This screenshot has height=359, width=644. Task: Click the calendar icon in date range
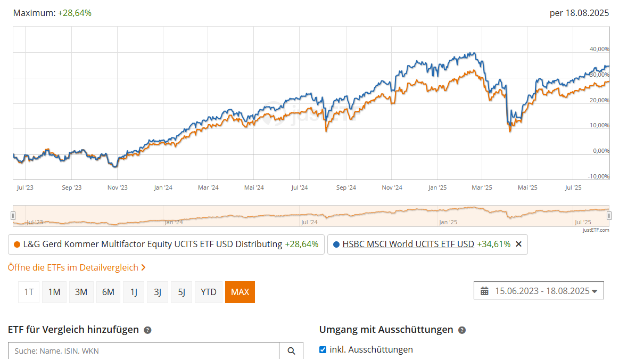(484, 291)
